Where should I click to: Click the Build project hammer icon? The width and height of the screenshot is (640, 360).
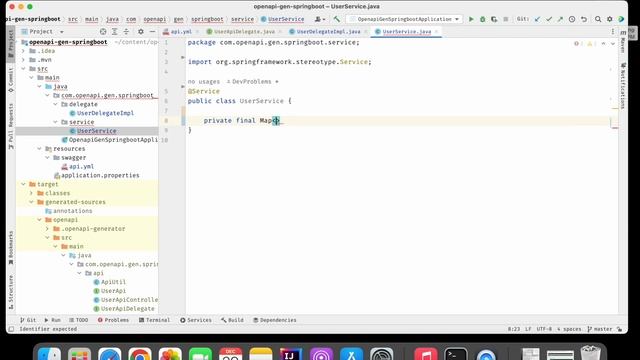[337, 19]
